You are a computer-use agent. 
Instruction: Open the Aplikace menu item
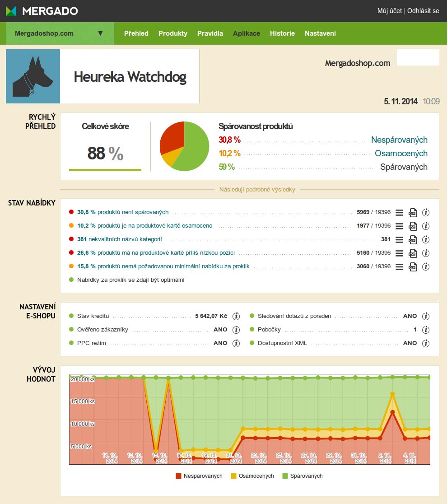[247, 33]
